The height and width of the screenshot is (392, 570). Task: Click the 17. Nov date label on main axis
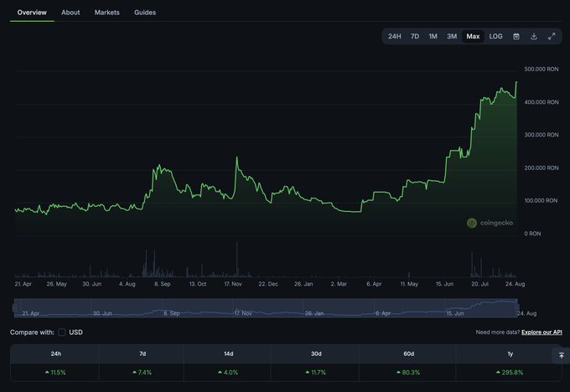coord(233,284)
